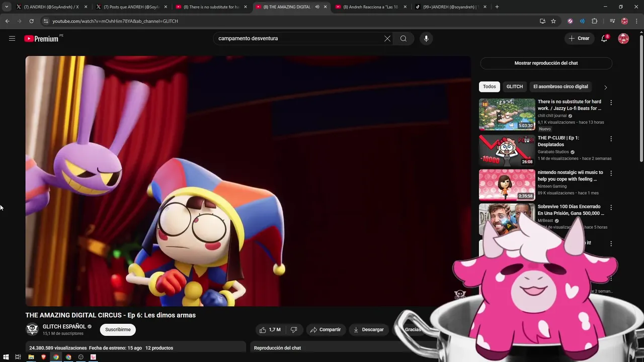View site information icon in address bar

click(46, 21)
